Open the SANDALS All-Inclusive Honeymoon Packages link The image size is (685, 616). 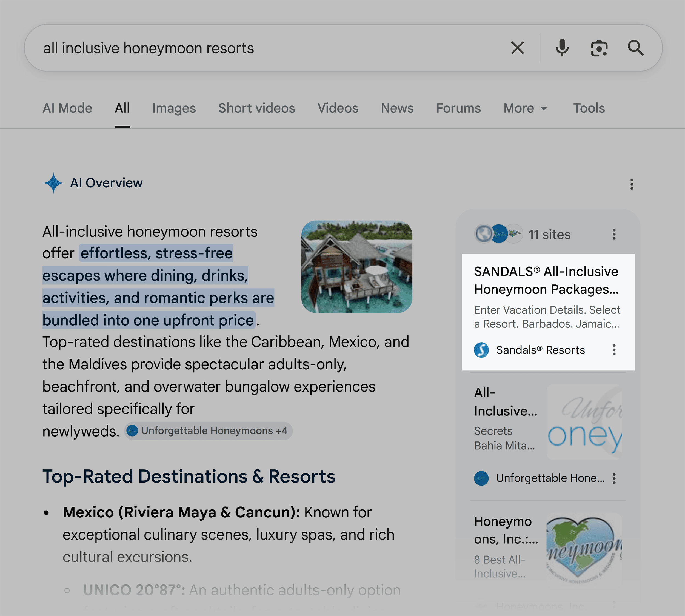546,280
